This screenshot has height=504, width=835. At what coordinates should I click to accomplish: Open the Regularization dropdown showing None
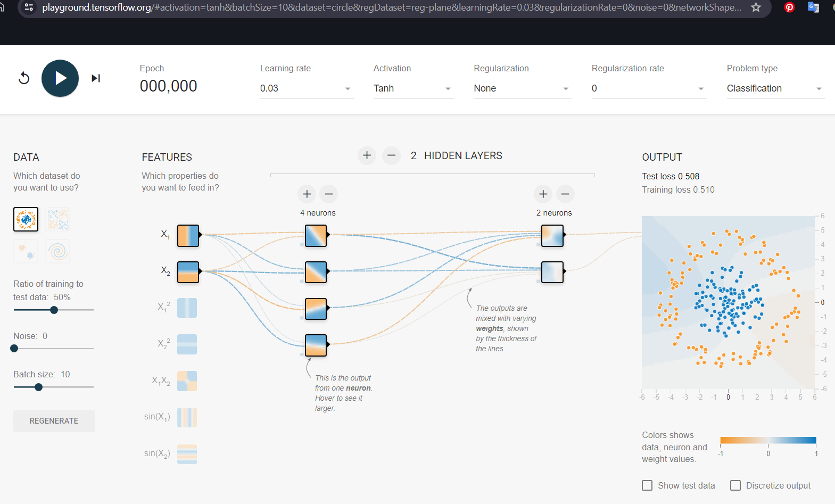(x=522, y=88)
